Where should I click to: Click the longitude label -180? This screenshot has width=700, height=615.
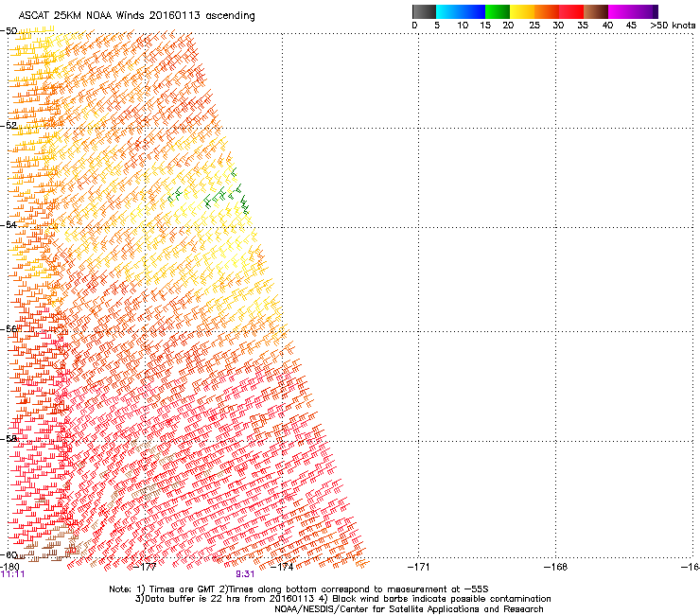(9, 567)
